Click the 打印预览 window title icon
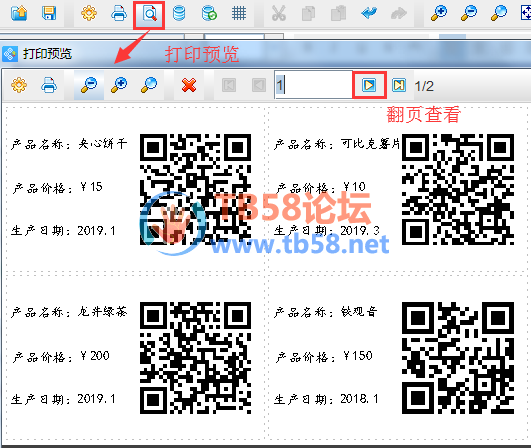This screenshot has width=531, height=448. 9,54
